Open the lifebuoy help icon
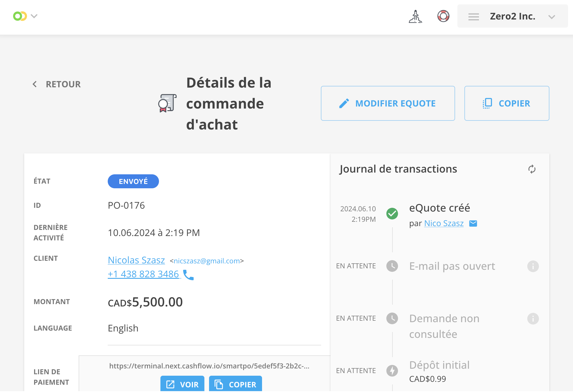 coord(443,16)
